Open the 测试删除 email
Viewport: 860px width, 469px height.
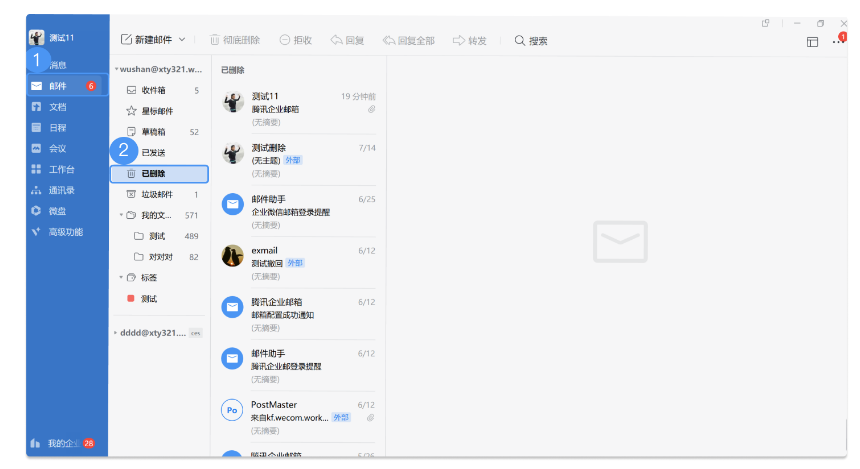(298, 160)
